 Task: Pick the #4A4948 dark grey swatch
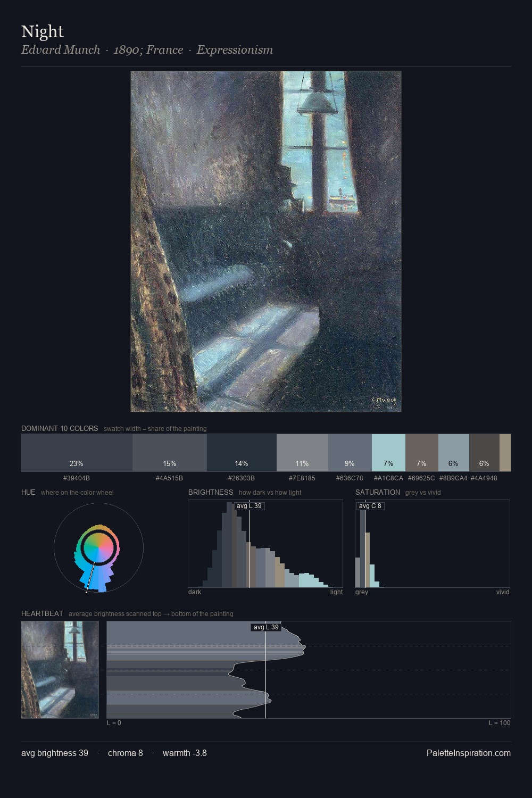click(484, 453)
